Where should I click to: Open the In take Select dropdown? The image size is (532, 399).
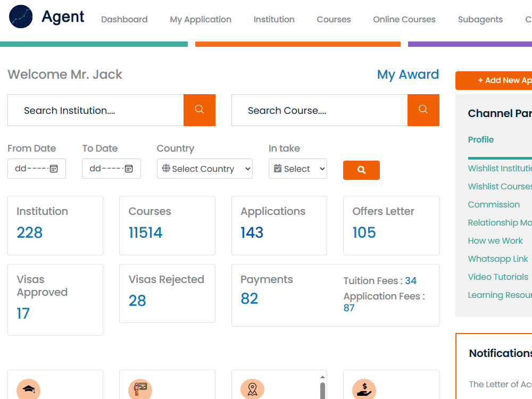[x=297, y=169]
